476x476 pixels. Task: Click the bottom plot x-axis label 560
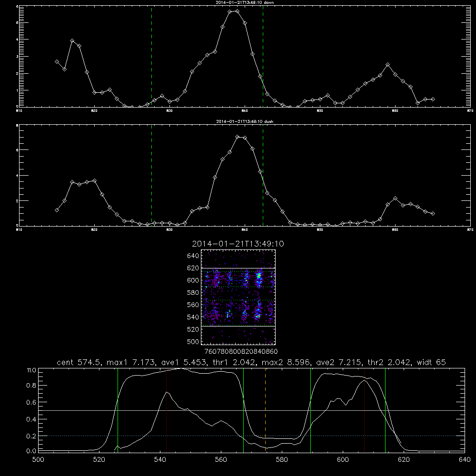tap(221, 460)
